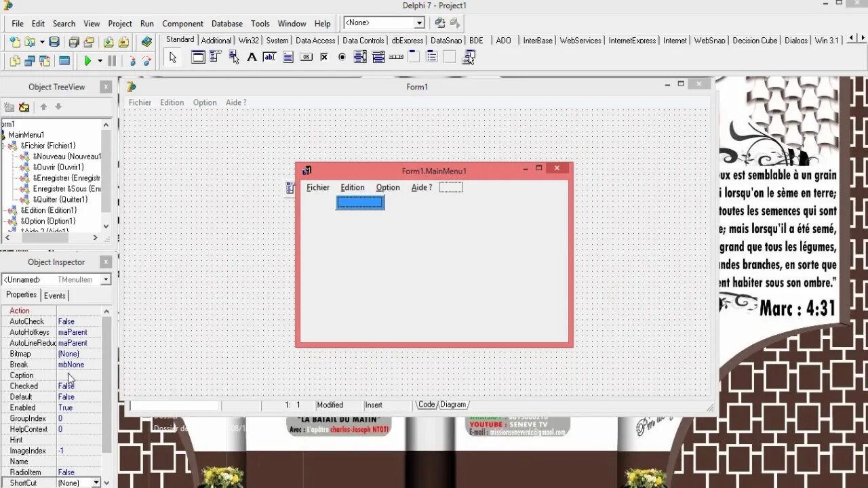Select the ListBox component icon
Viewport: 868px width, 488px height.
[x=360, y=58]
